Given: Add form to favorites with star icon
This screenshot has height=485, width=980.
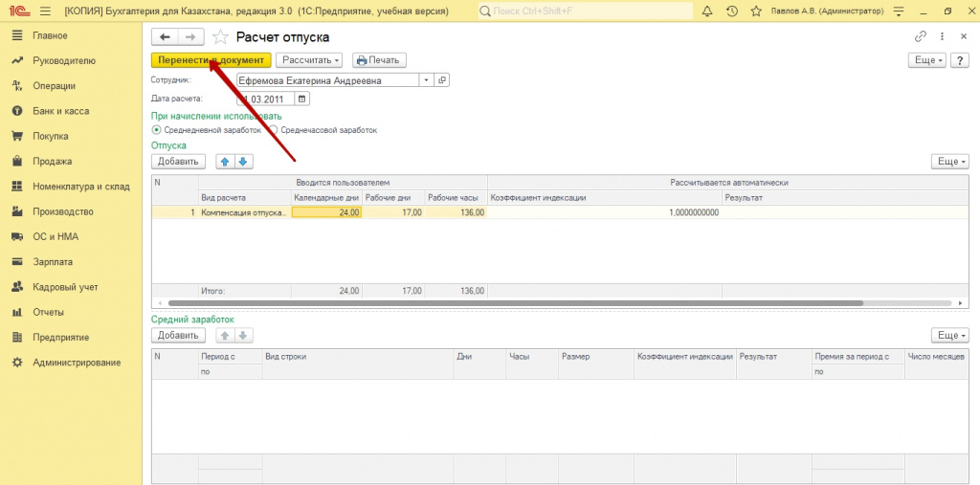Looking at the screenshot, I should 221,37.
